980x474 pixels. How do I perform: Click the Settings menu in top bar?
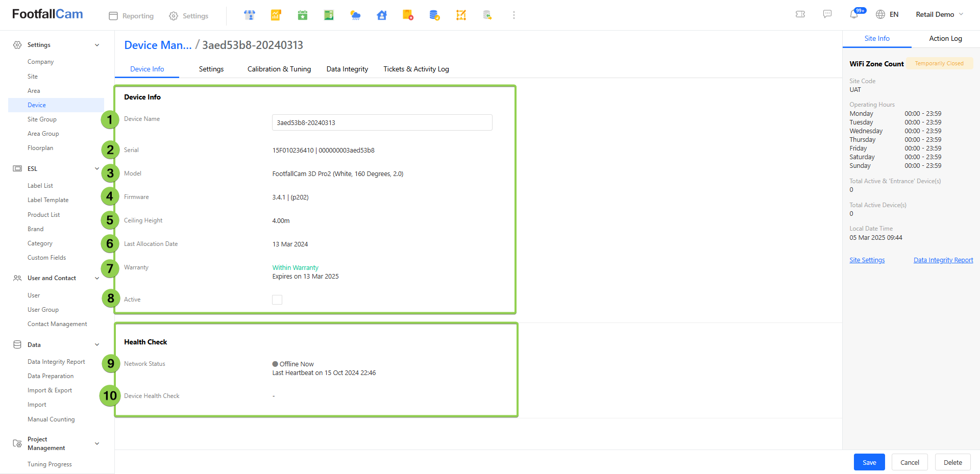(x=188, y=16)
